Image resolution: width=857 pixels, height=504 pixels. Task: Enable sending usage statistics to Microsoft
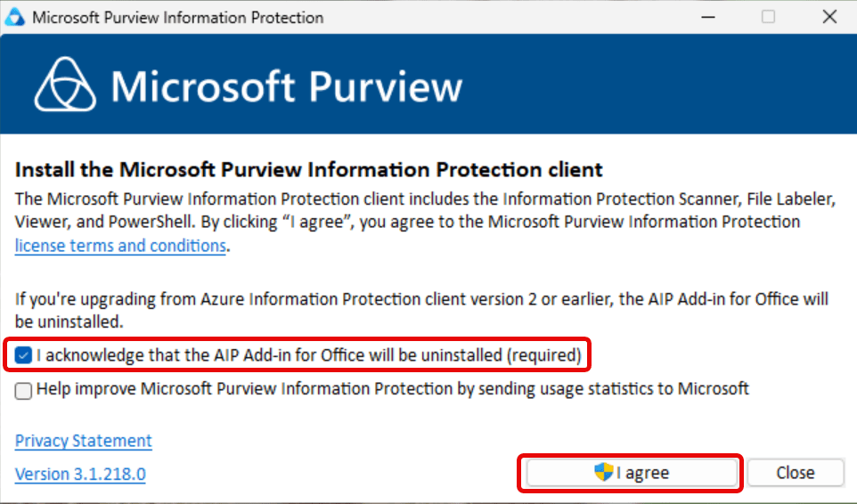tap(24, 389)
